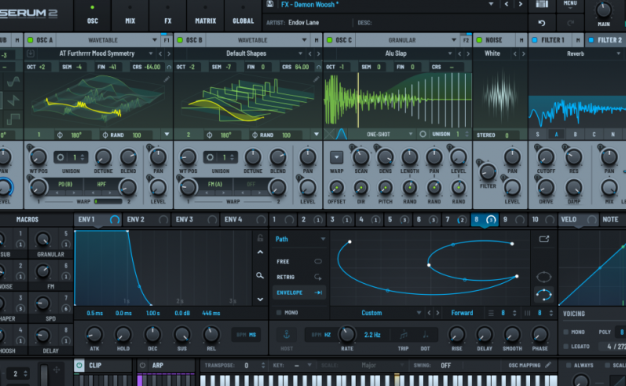The width and height of the screenshot is (626, 386).
Task: Click the LFO anchor host sync icon
Action: click(x=286, y=335)
